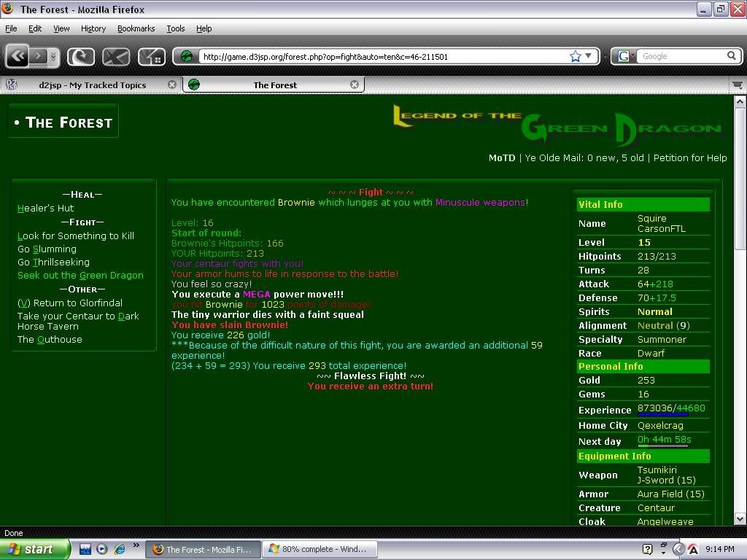Viewport: 747px width, 560px height.
Task: Bookmark this page with the star icon
Action: pyautogui.click(x=575, y=56)
